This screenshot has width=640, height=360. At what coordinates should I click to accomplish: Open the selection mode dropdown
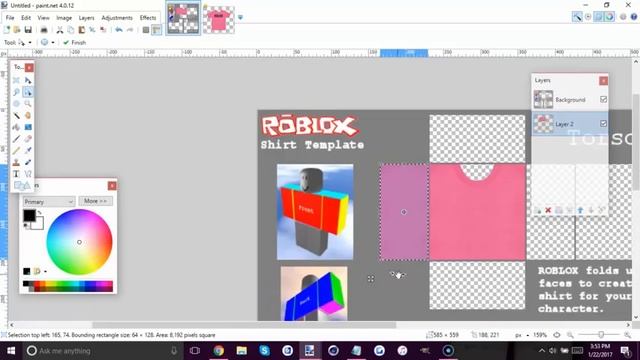click(x=47, y=42)
